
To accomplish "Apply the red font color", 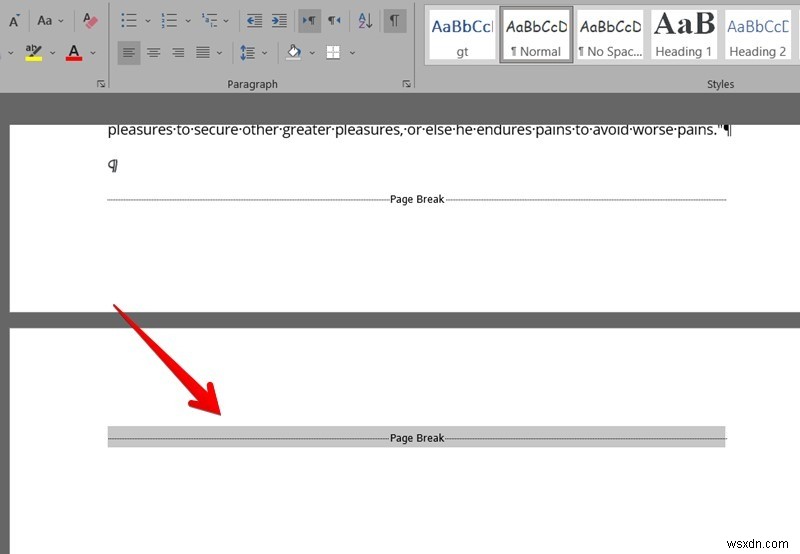I will pos(74,52).
